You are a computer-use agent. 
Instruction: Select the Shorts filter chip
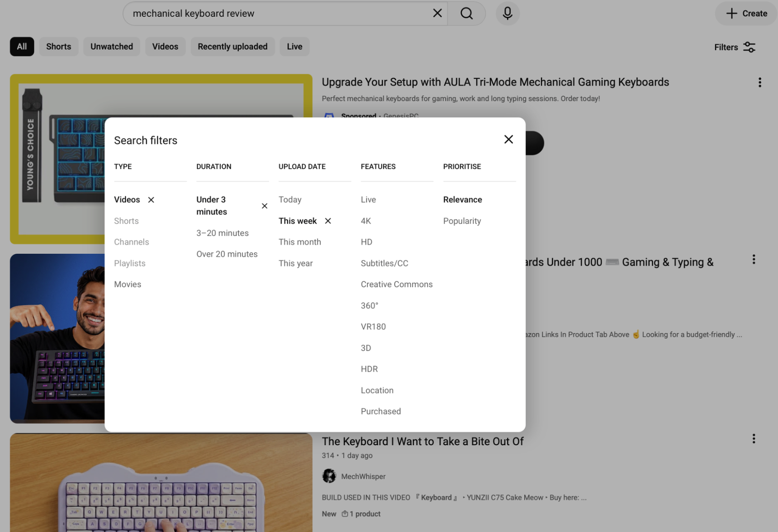pyautogui.click(x=58, y=47)
